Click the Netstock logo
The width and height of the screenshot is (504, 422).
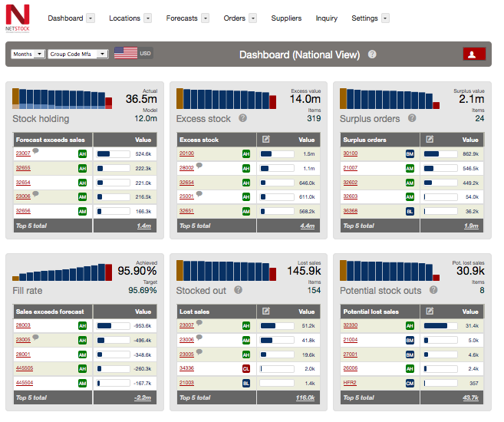point(18,18)
